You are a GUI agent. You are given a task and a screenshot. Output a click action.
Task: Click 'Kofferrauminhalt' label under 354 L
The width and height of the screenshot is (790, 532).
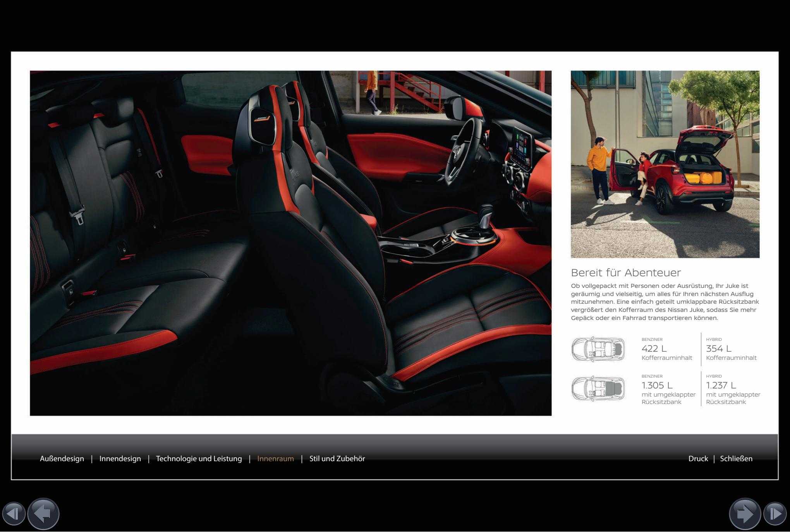[x=731, y=358]
